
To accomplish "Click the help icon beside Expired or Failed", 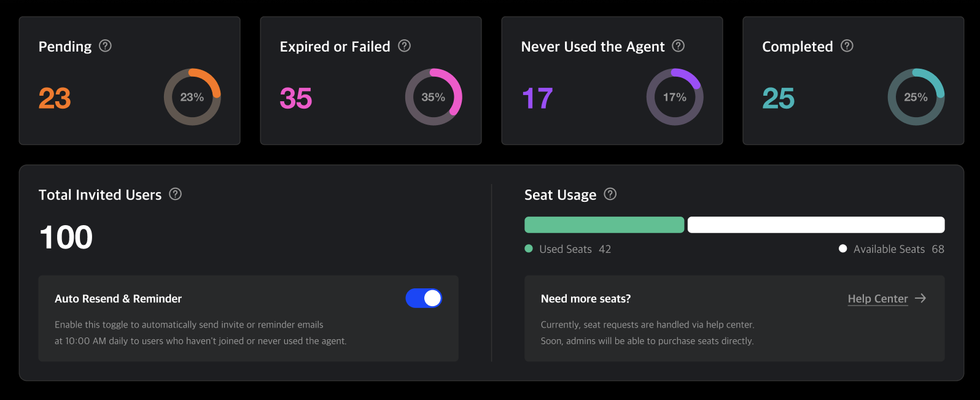I will click(x=404, y=45).
